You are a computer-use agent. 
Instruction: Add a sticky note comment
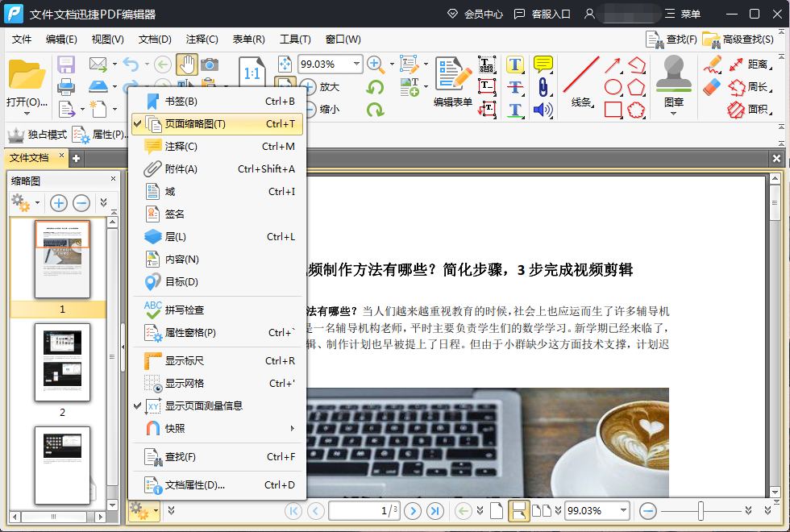(x=543, y=64)
